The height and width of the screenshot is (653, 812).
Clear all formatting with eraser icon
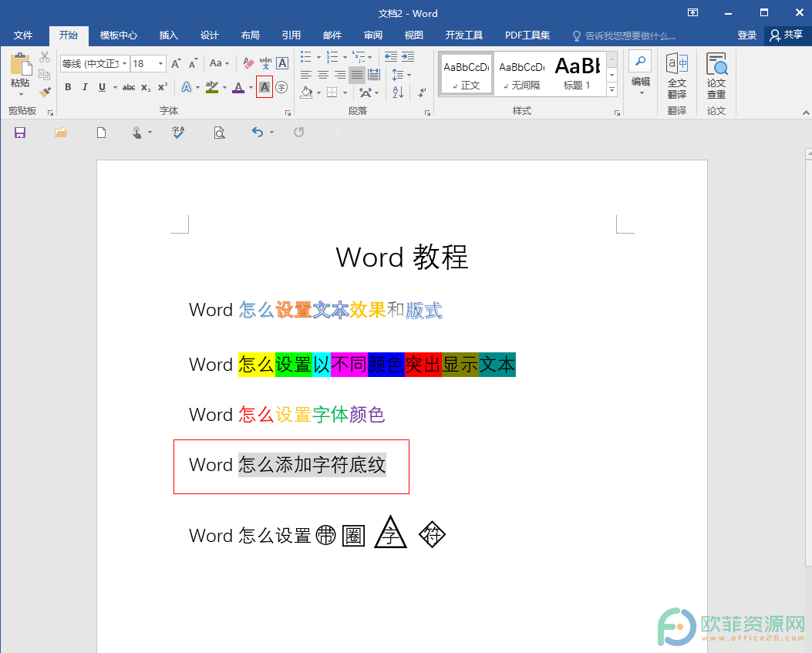248,63
